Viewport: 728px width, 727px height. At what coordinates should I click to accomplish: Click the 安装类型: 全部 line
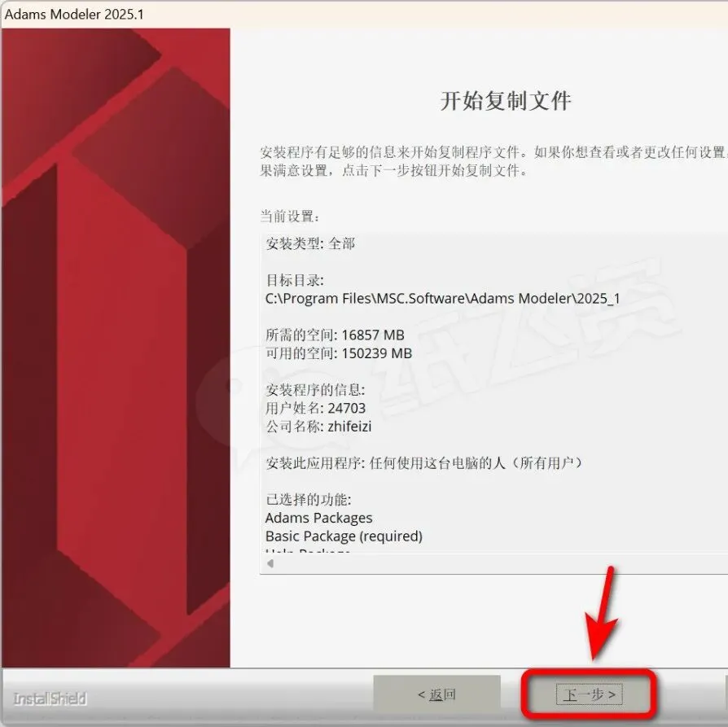310,243
